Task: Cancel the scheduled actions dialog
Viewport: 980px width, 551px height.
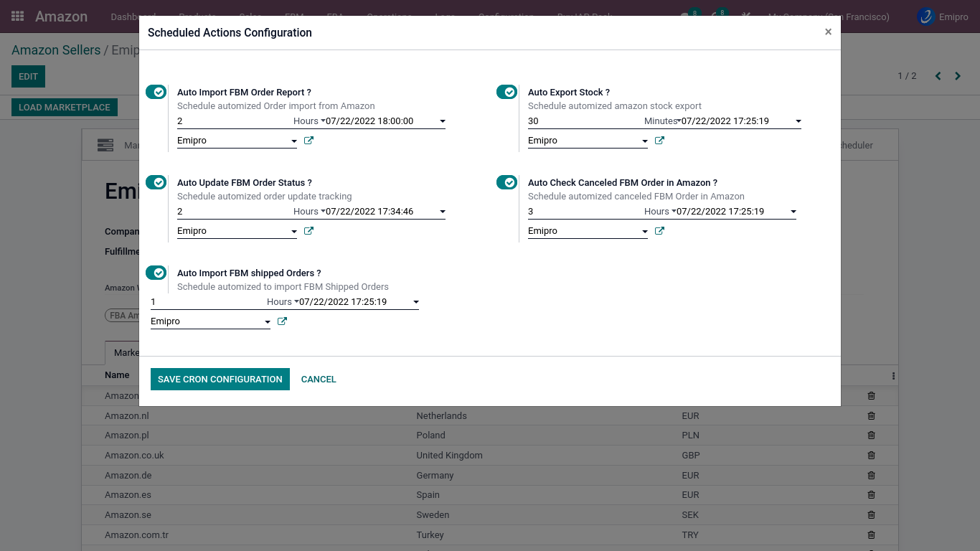Action: 319,379
